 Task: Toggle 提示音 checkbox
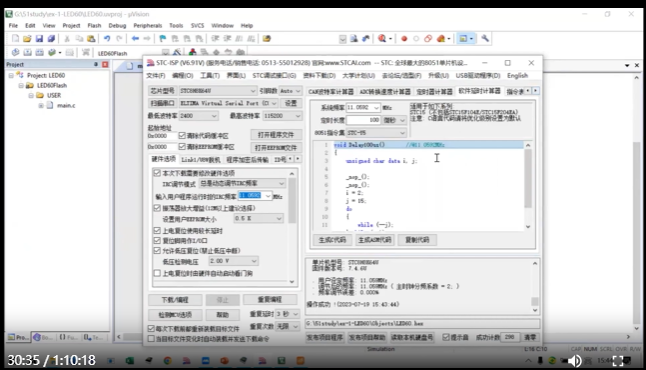446,337
